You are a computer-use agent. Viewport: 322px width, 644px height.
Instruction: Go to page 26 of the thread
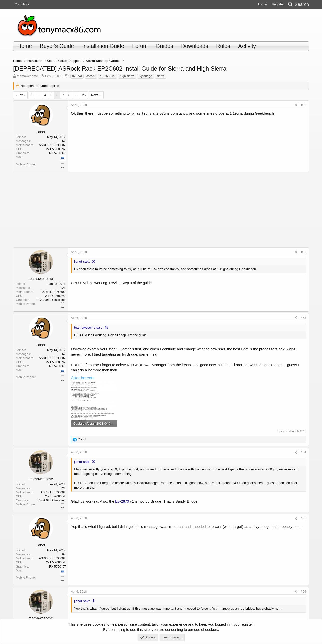tap(84, 95)
